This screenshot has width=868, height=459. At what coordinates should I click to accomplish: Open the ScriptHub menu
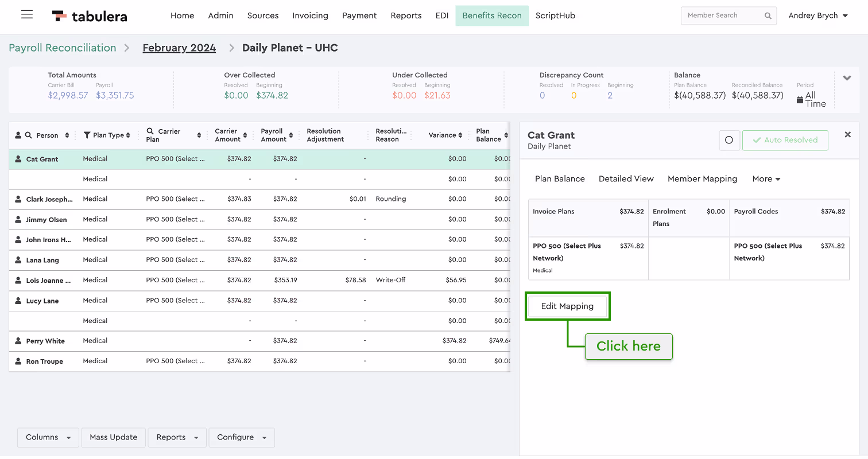[555, 15]
